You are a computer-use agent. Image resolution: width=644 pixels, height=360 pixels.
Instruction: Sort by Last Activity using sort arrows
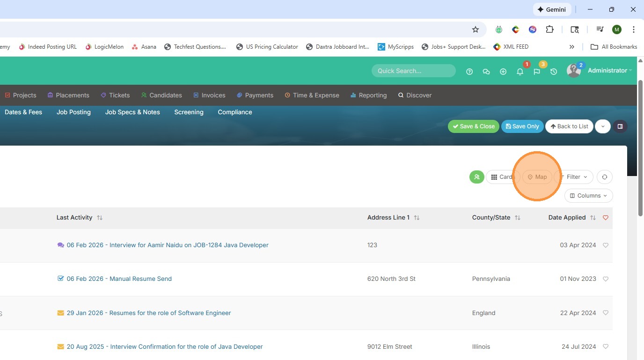(x=100, y=218)
